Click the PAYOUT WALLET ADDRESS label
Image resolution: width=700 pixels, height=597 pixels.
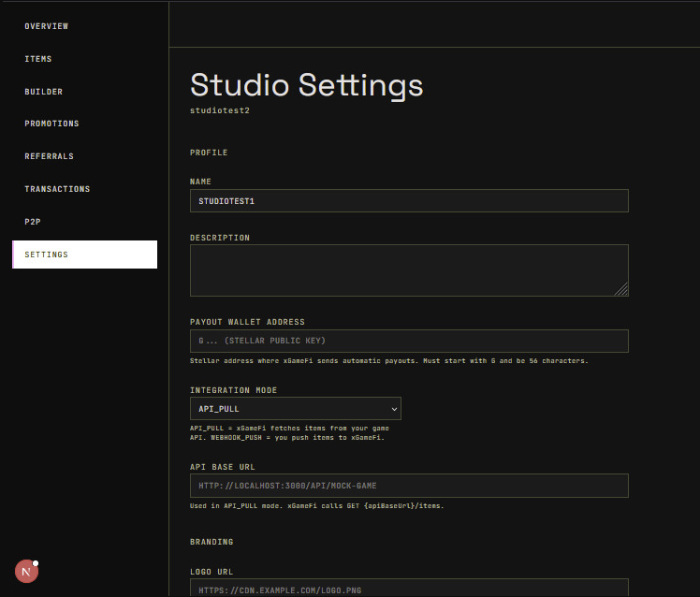[247, 322]
